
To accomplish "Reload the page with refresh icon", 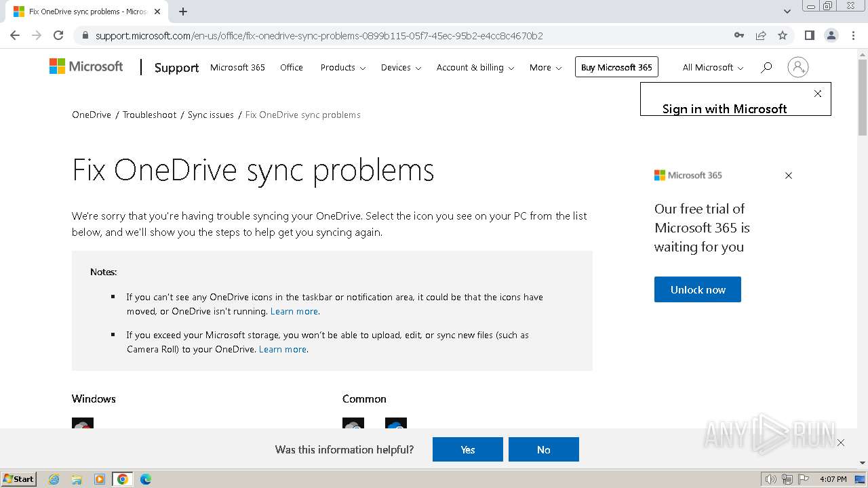I will pos(58,35).
